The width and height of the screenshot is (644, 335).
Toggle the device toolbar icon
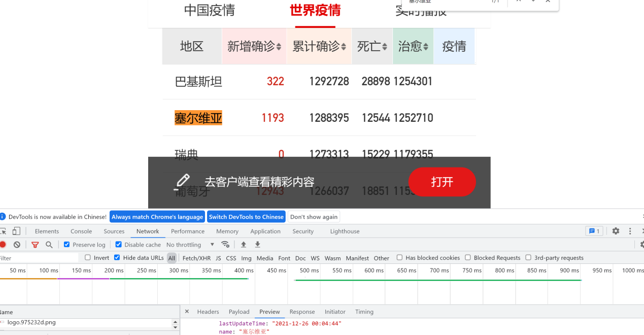[x=16, y=231]
